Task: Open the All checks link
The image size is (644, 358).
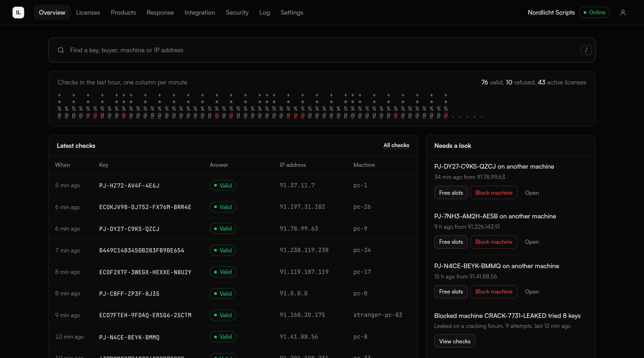Action: [396, 145]
